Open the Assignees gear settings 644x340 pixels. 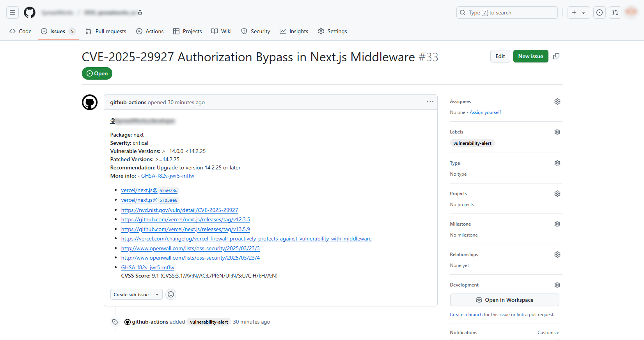click(x=557, y=101)
